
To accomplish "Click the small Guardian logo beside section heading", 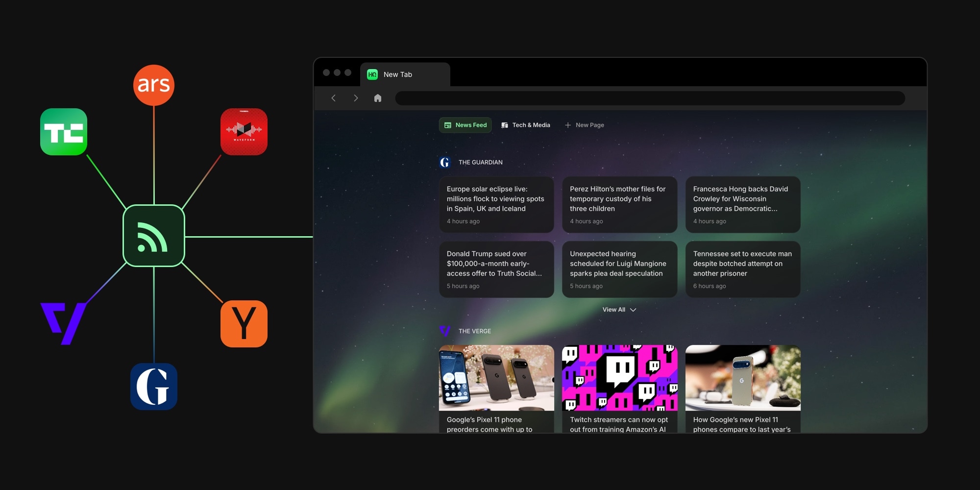I will [x=445, y=162].
